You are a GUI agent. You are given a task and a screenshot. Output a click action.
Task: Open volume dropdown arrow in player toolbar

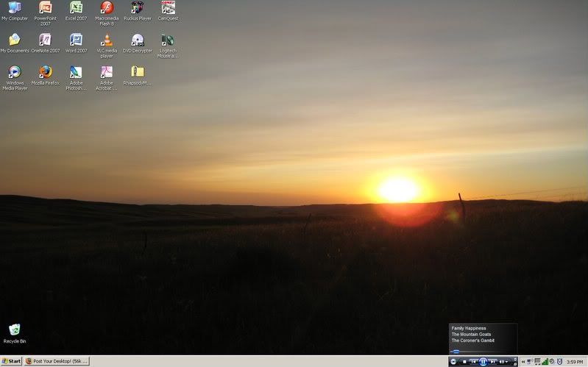pos(506,362)
